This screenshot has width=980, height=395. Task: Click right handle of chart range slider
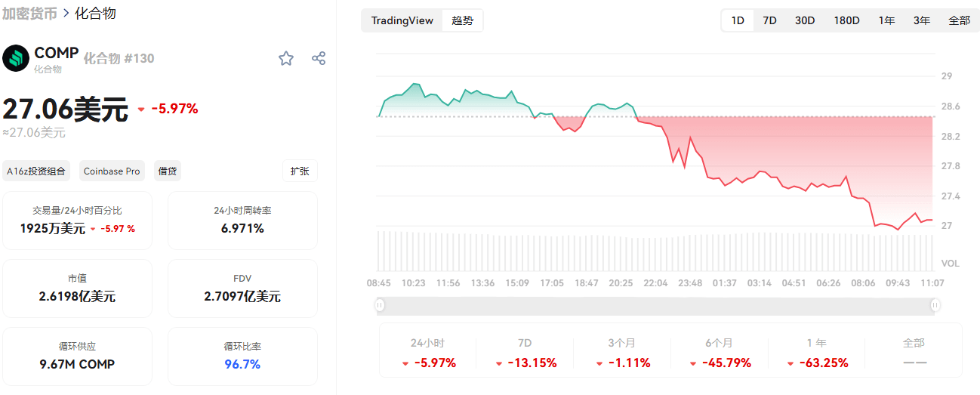click(x=935, y=305)
